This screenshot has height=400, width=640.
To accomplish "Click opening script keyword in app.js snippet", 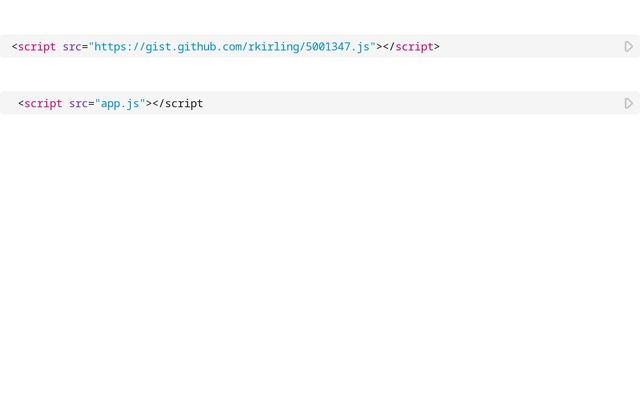I will (43, 104).
